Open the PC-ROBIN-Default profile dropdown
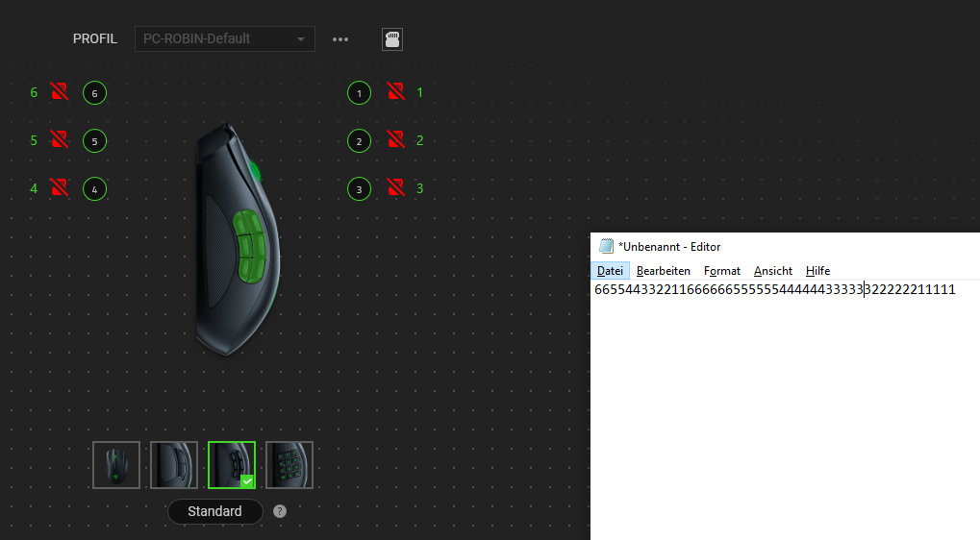Screen dimensions: 980x540 225,38
